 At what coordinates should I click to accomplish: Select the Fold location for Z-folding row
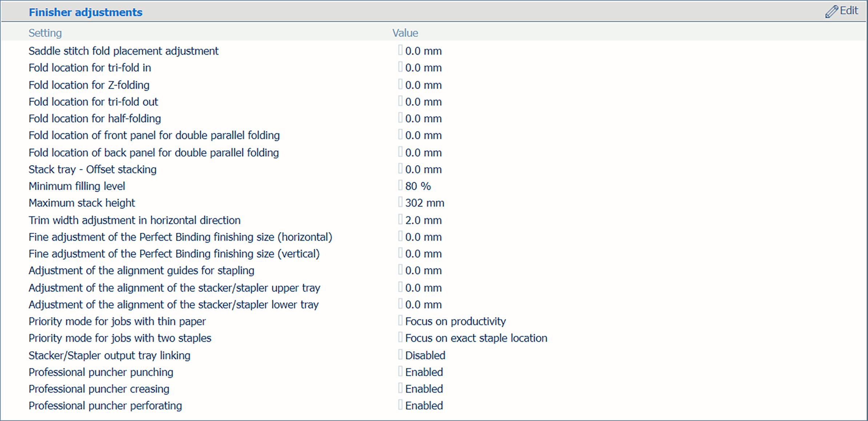[x=89, y=85]
